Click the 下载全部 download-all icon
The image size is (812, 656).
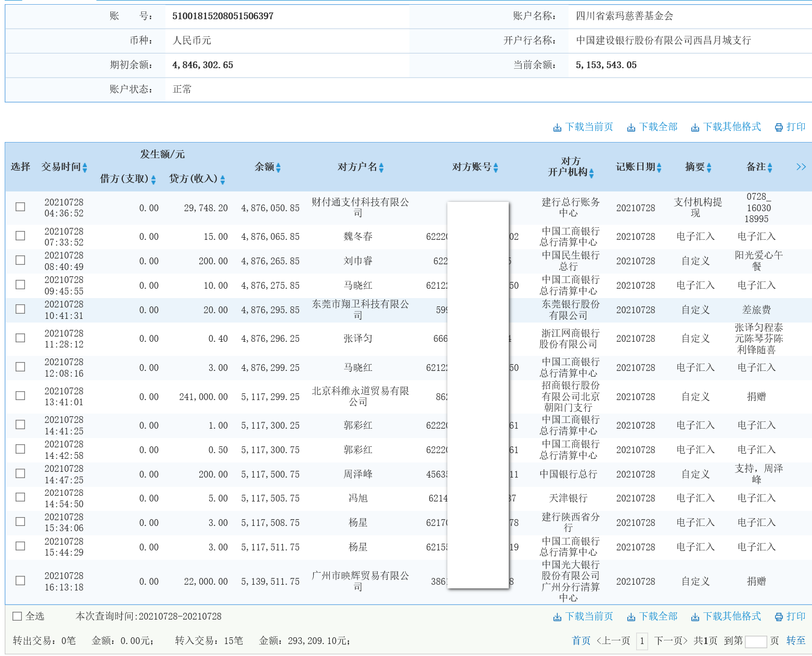coord(631,126)
